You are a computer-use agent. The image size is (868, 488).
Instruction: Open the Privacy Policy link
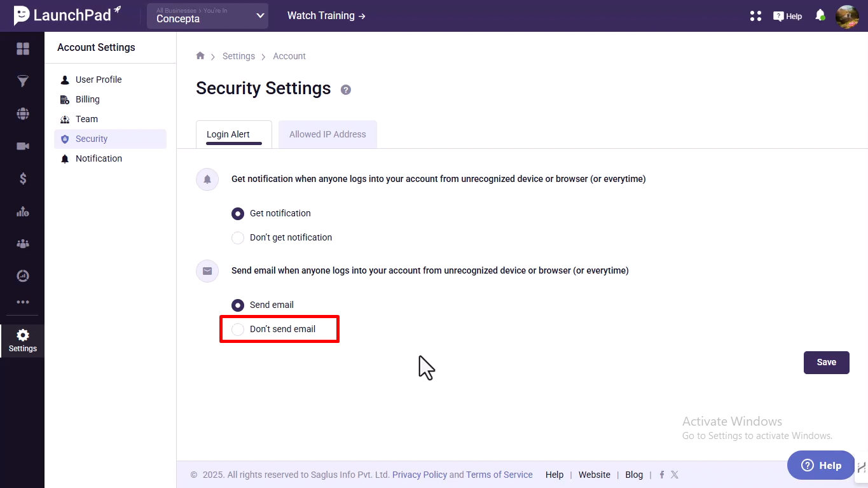pos(420,475)
